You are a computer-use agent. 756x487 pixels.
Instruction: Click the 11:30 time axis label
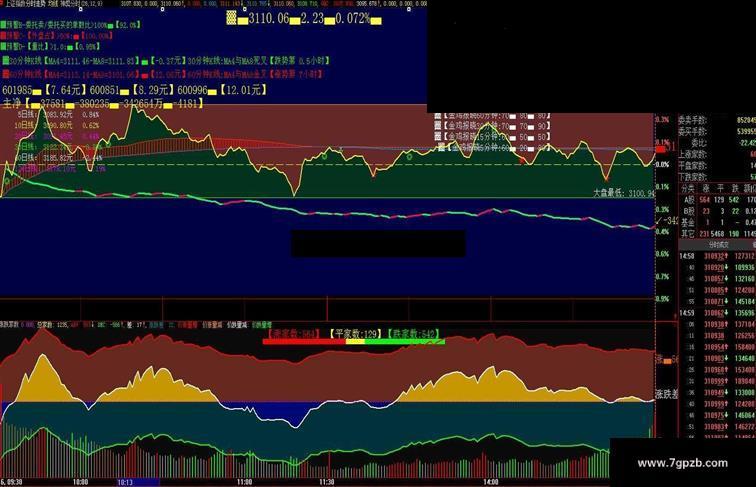327,482
